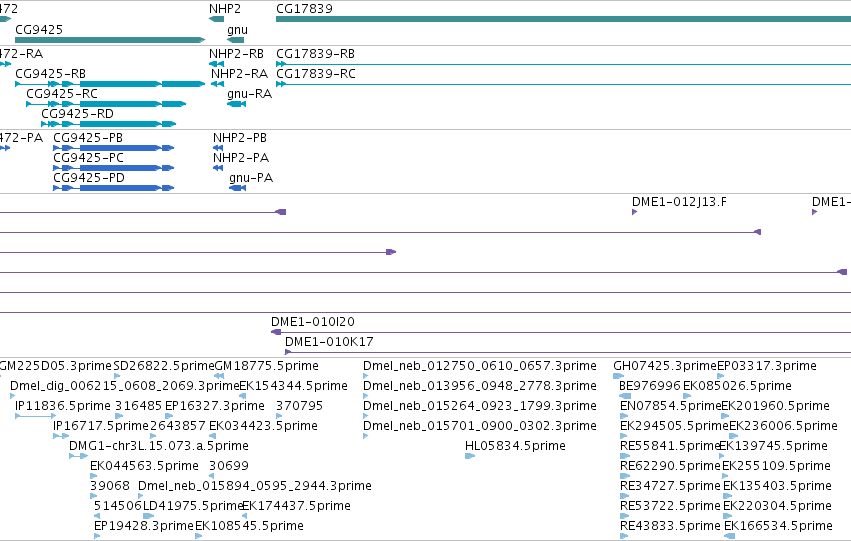Click the NHP2-RA transcript label
Image resolution: width=851 pixels, height=541 pixels.
pos(239,74)
